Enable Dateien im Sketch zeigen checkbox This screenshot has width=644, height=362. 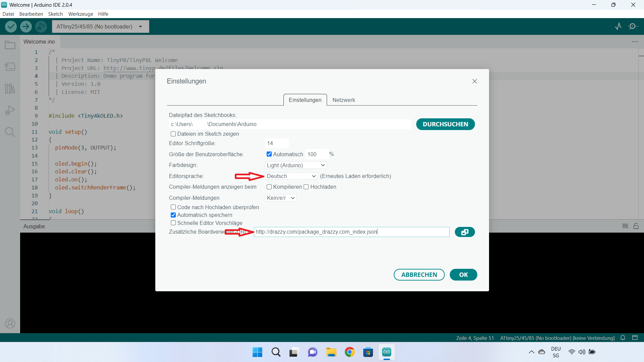[173, 134]
